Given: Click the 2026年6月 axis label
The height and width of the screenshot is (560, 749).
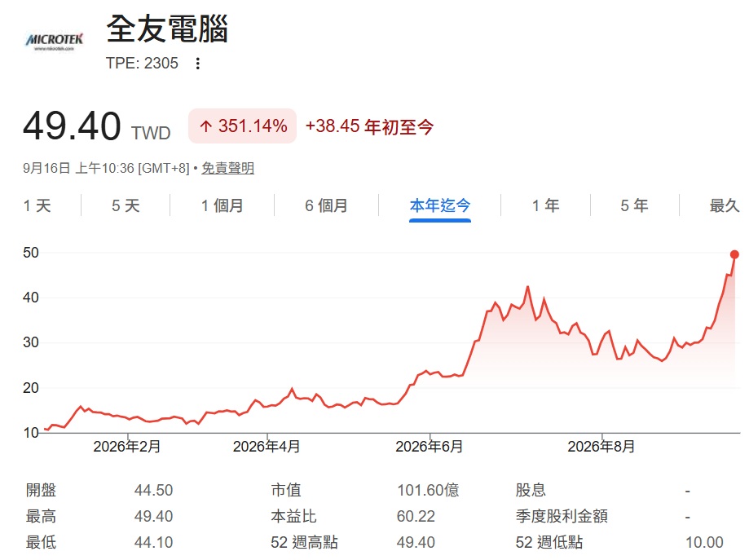Looking at the screenshot, I should point(429,447).
